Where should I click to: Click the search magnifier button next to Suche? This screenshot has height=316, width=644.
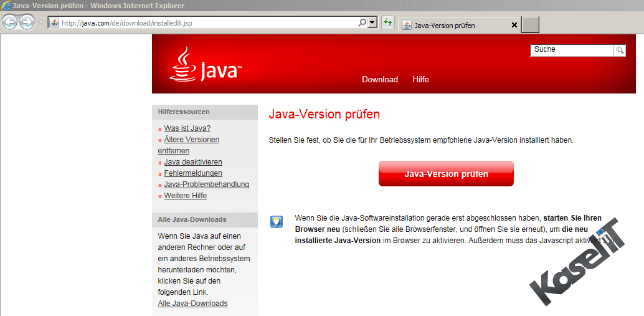[620, 50]
